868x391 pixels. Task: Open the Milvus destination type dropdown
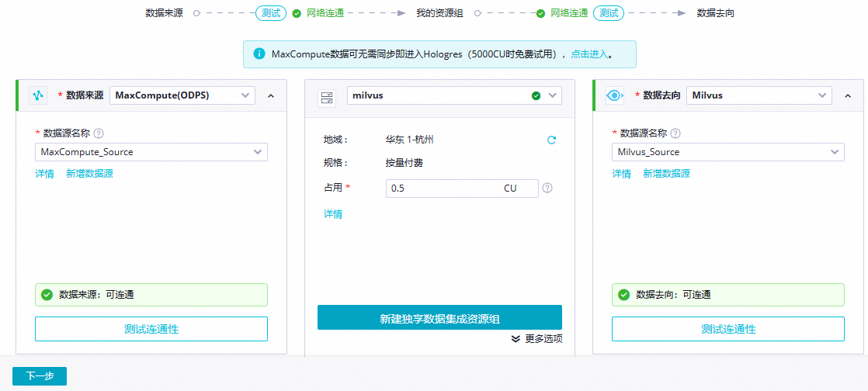(759, 95)
